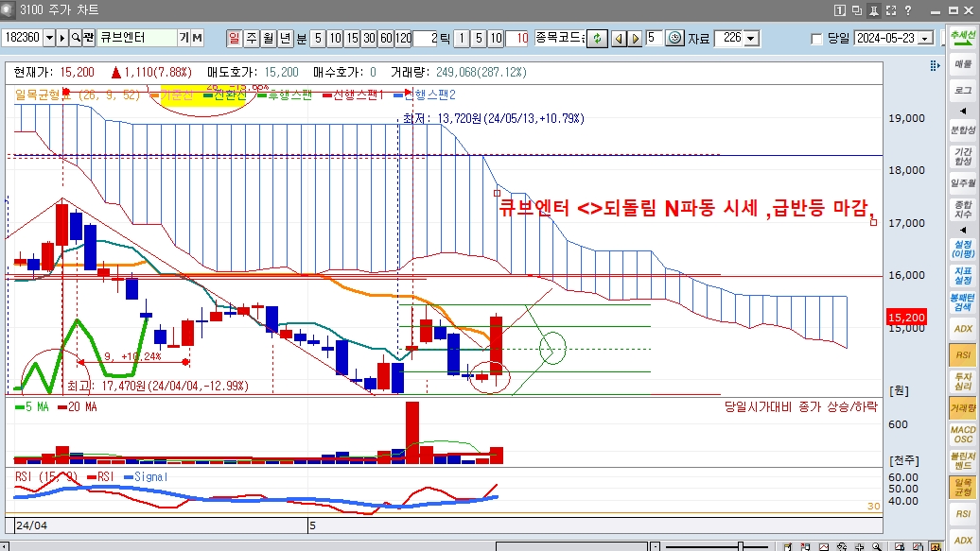980x551 pixels.
Task: Select the 일 daily chart period
Action: pos(234,39)
